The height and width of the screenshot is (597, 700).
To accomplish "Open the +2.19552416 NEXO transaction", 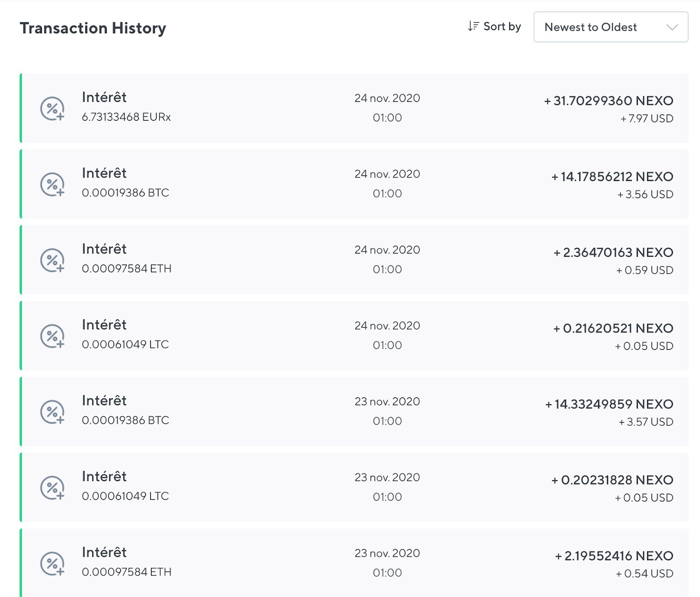I will point(354,562).
